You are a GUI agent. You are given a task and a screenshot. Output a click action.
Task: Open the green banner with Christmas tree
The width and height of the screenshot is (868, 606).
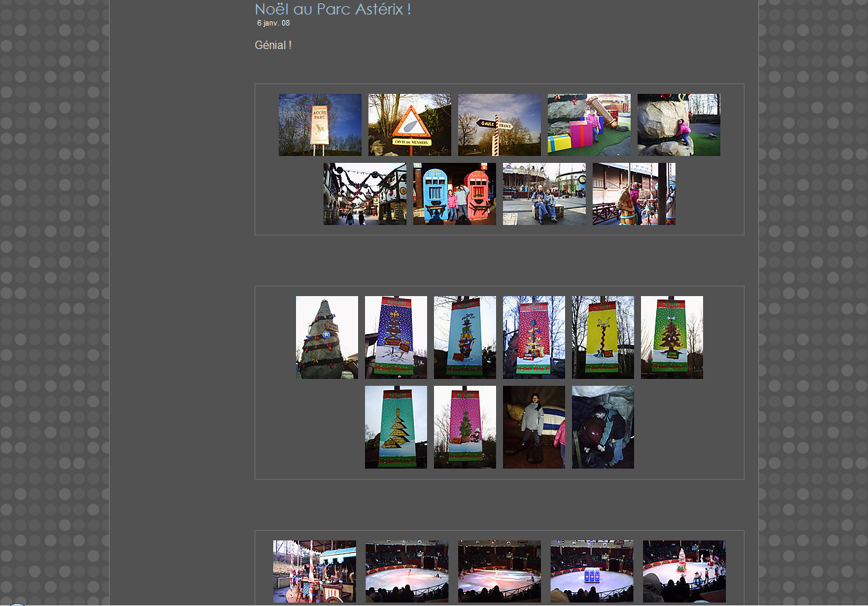(671, 338)
